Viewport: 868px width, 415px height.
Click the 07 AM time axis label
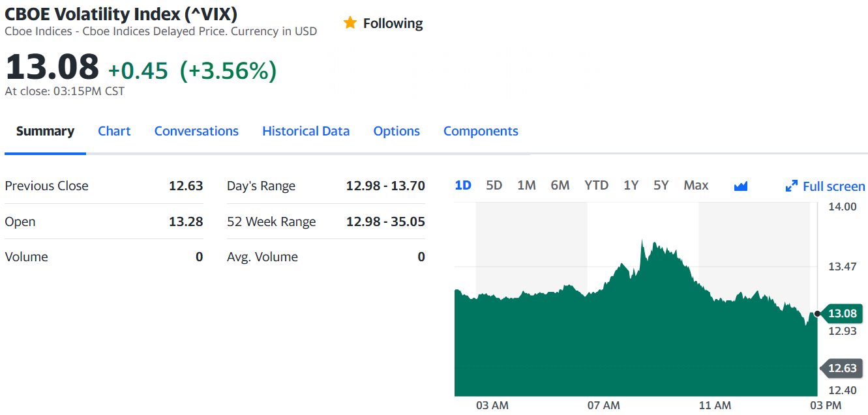[603, 405]
